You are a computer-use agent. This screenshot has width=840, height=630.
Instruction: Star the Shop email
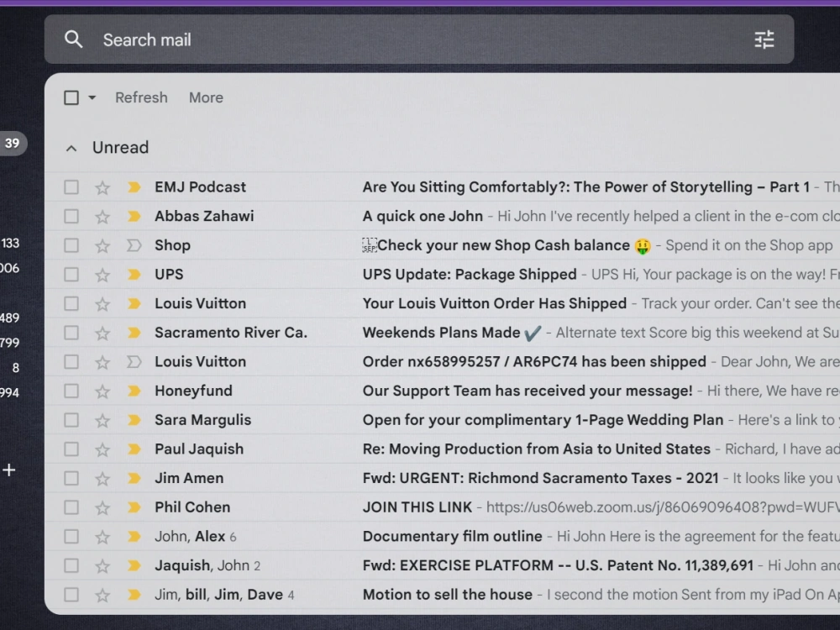[102, 246]
